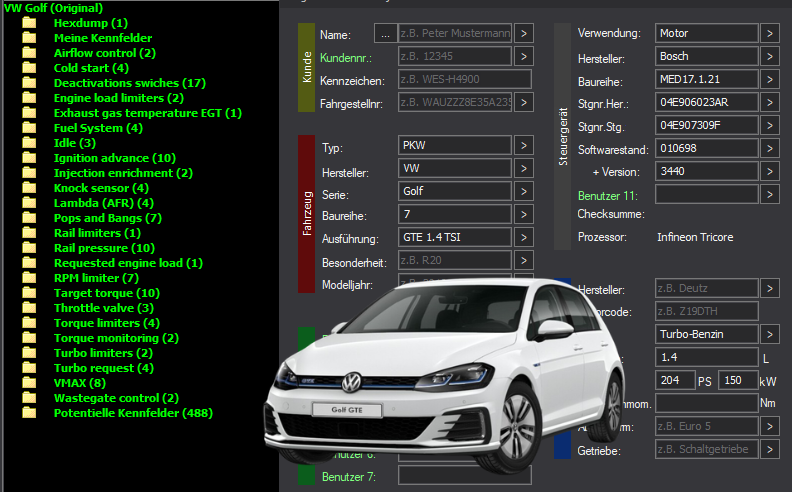
Task: Open the Meine Kennfelder folder icon
Action: (x=29, y=38)
